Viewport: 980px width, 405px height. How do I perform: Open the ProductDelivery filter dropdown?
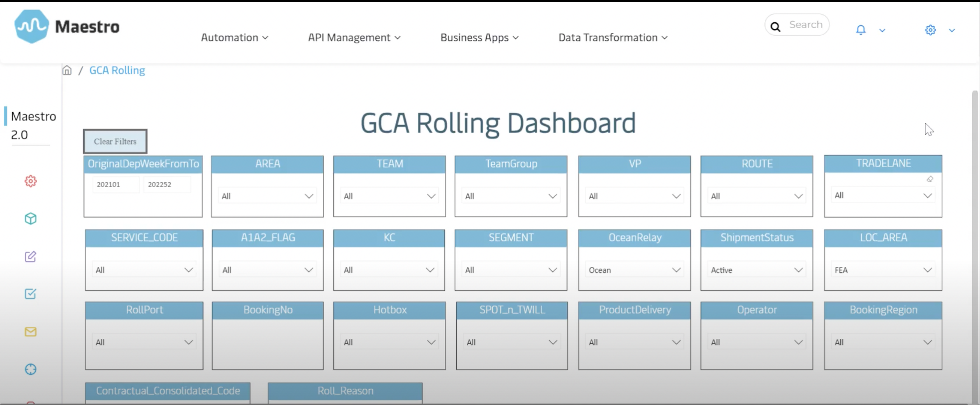click(635, 342)
